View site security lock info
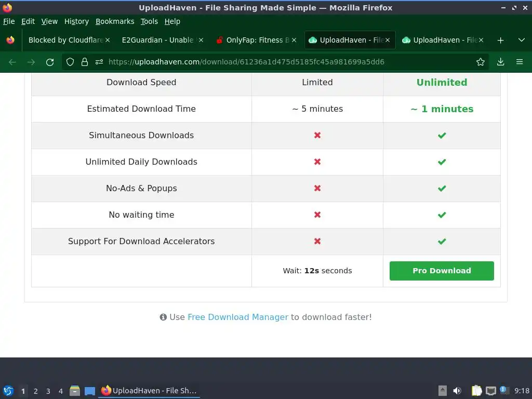 [x=85, y=62]
